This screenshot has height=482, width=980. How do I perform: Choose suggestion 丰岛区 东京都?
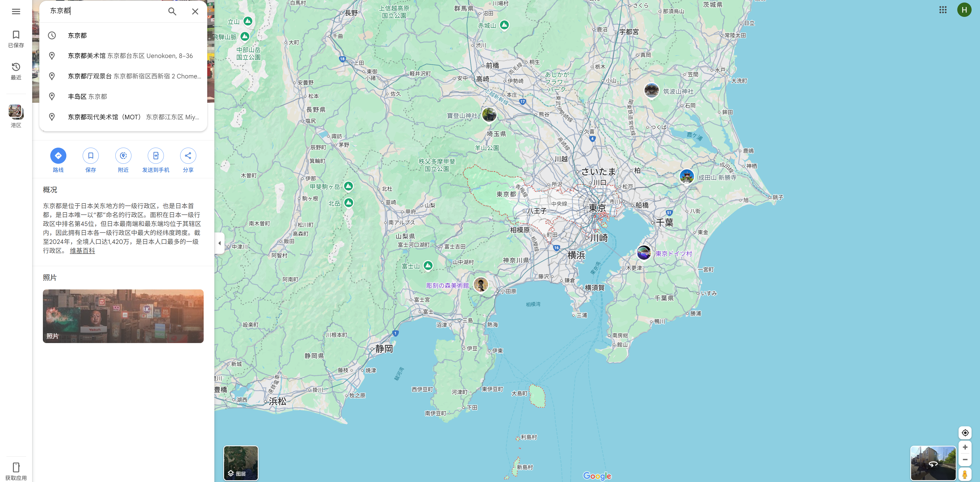point(123,97)
